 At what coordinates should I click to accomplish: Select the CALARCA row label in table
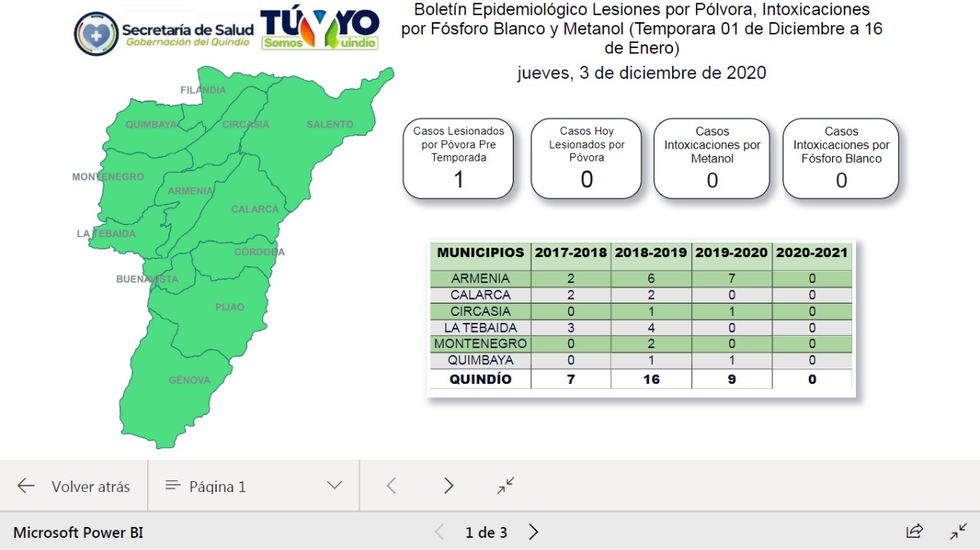480,295
